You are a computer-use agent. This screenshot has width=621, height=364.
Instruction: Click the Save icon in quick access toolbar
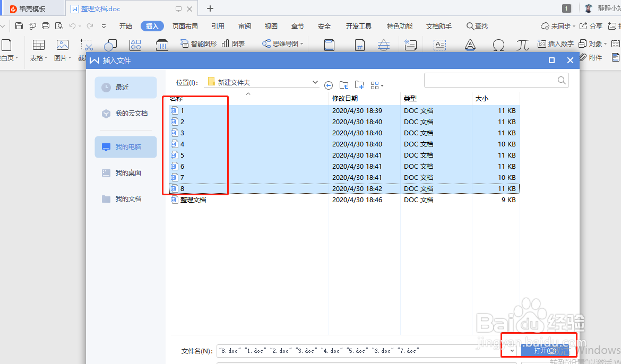19,26
